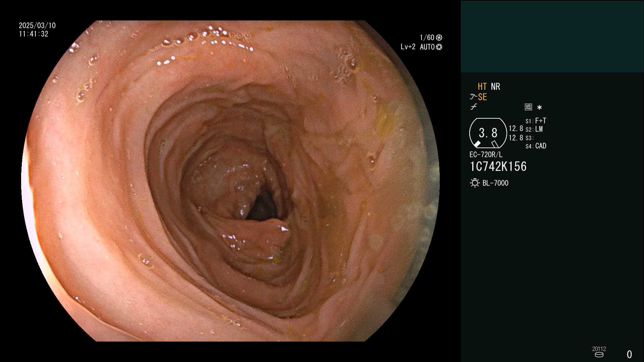Click the structure emphasis curve icon beside SE

[473, 97]
